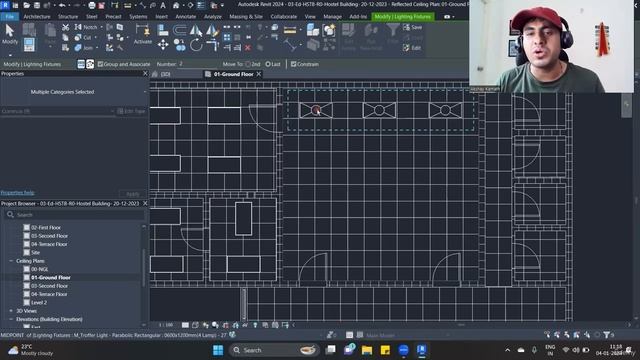Click the Edit Type button

tap(131, 111)
